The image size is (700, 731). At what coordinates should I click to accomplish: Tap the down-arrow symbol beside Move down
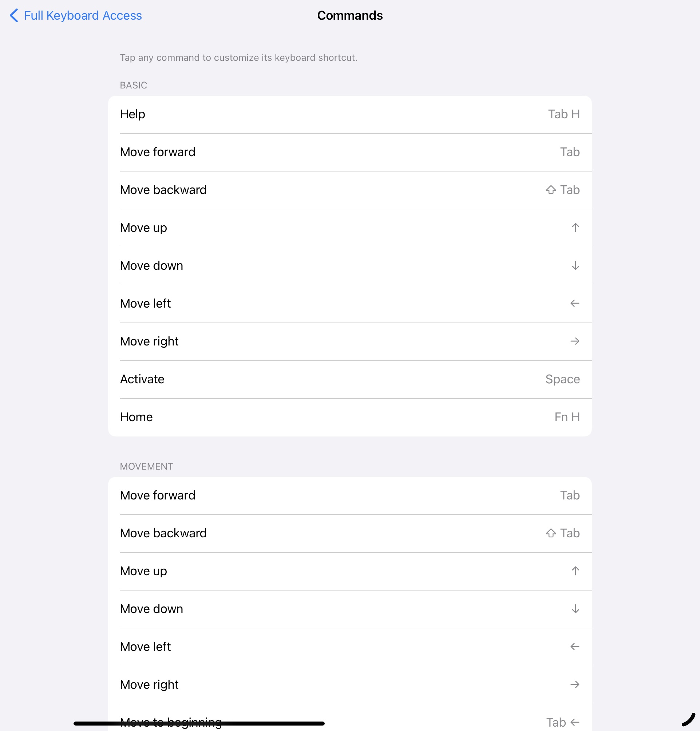pyautogui.click(x=575, y=266)
